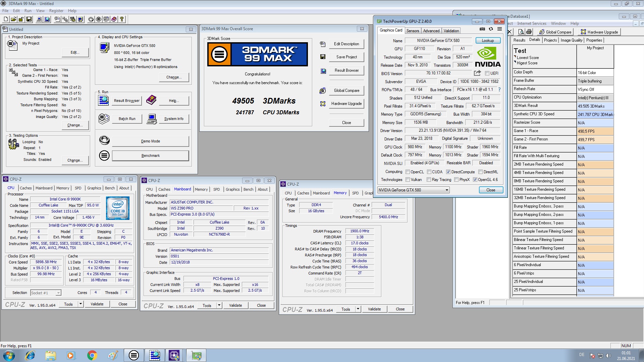Click the Demo Mode button
This screenshot has height=362, width=644.
coord(150,141)
